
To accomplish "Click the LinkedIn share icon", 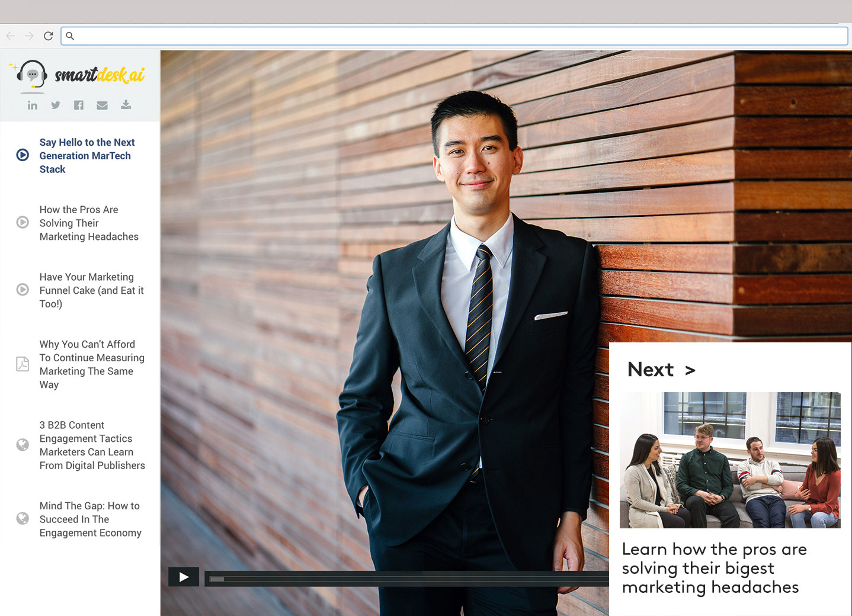I will pos(33,105).
